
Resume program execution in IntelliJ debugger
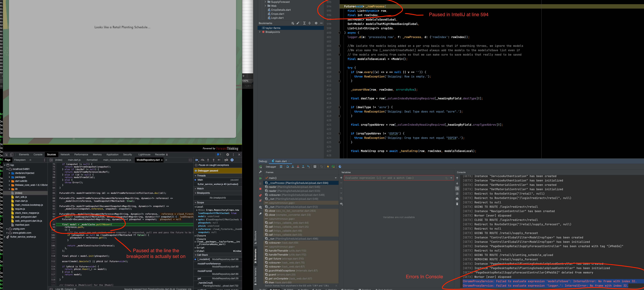[x=260, y=178]
